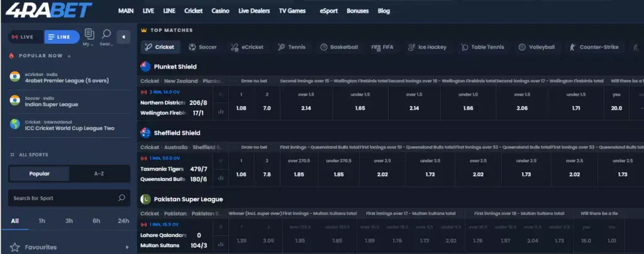Open MAIN in top navigation
Screen dimensions: 644x254
coord(126,11)
